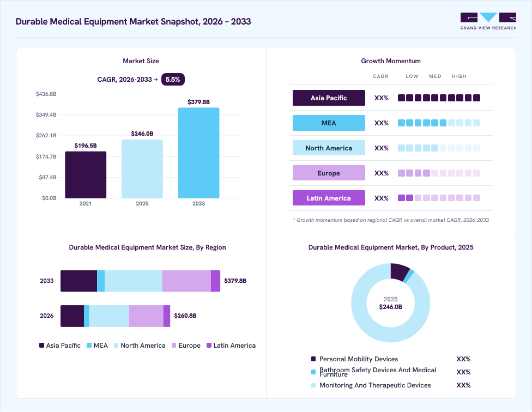
Task: Click the XX% value for Monitoring And Therapeutic Devices
Action: point(463,385)
